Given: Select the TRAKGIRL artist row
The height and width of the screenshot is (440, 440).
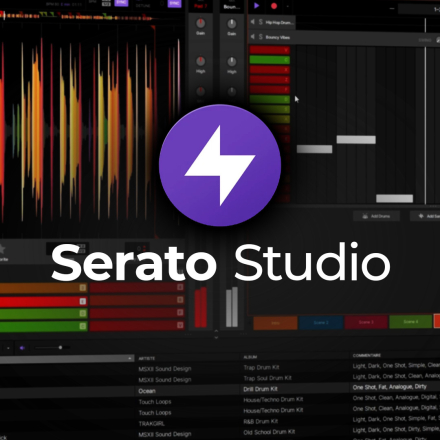Looking at the screenshot, I should tap(152, 423).
